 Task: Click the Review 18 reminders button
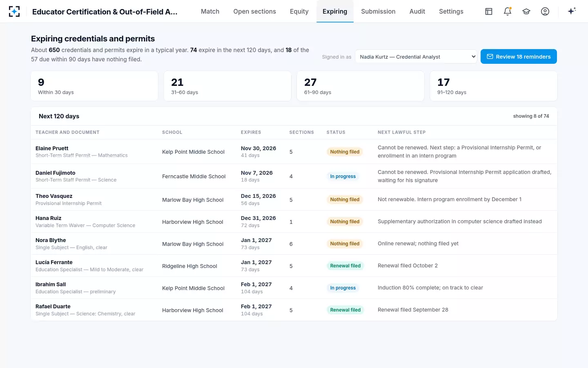pos(519,57)
